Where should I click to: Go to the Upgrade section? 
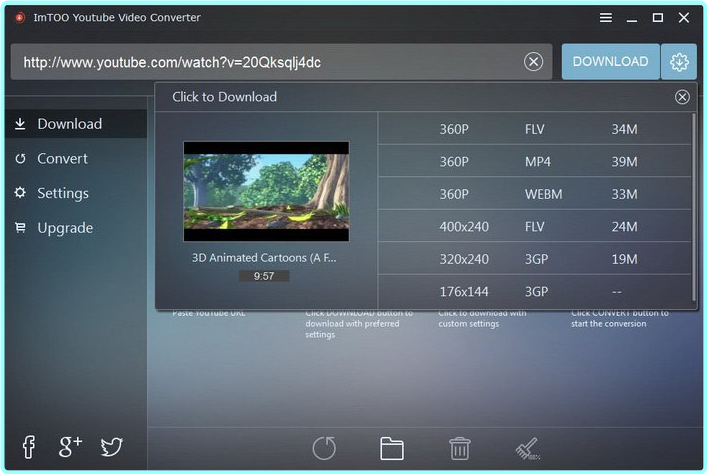65,227
